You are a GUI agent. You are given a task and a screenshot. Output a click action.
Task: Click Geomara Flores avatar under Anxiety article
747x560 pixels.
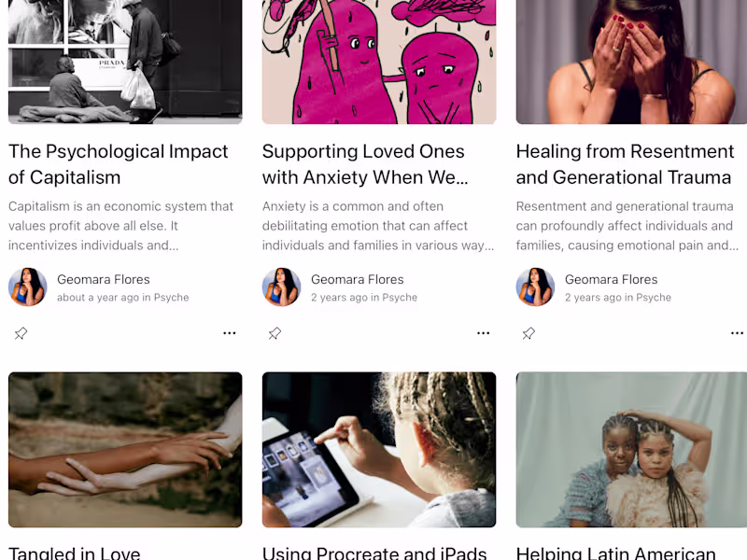point(282,287)
